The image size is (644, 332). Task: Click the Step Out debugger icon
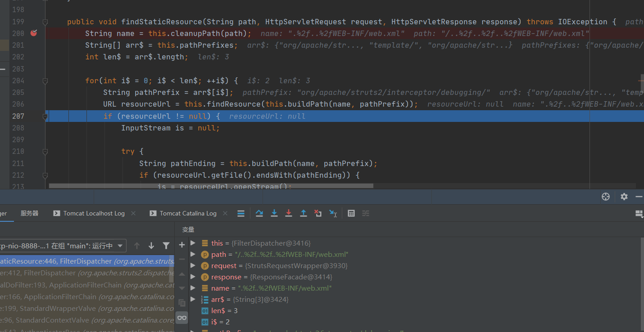coord(304,213)
